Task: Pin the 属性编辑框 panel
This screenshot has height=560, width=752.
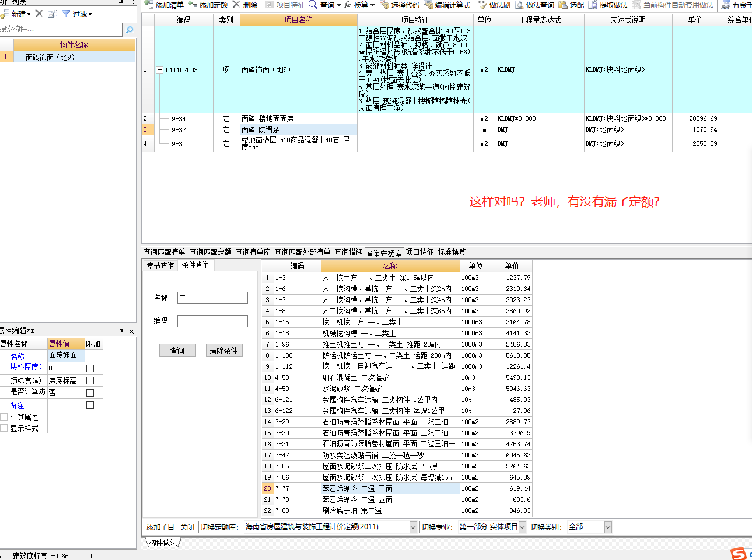Action: click(x=121, y=331)
